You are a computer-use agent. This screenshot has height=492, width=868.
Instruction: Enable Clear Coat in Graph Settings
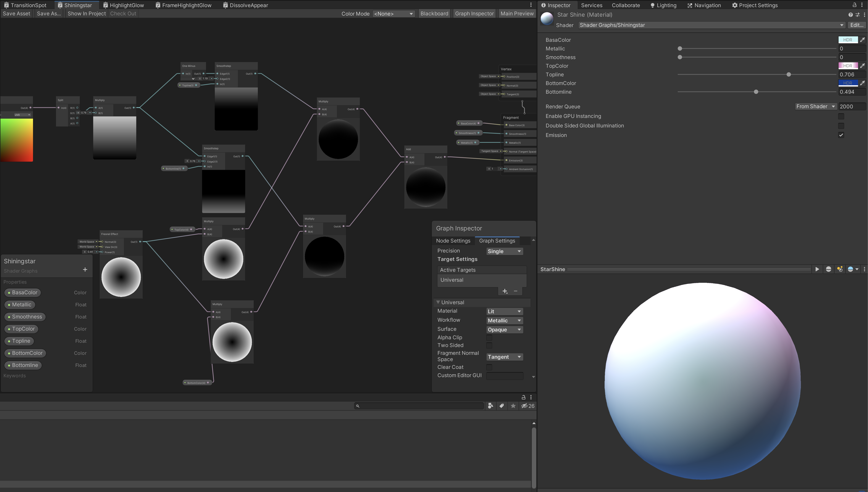[489, 367]
